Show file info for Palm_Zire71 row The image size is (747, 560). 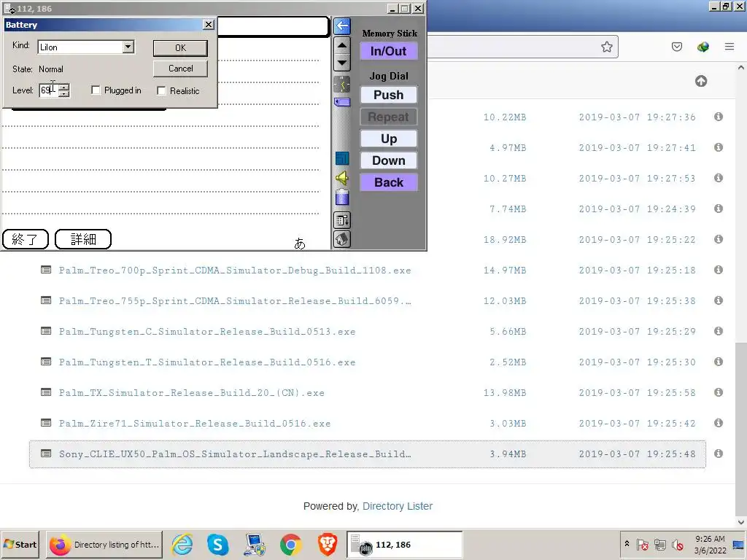[x=719, y=423]
